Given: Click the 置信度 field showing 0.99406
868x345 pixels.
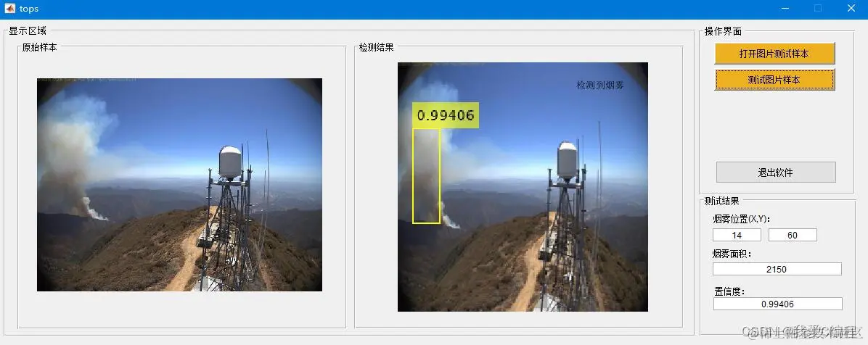Looking at the screenshot, I should click(x=777, y=304).
